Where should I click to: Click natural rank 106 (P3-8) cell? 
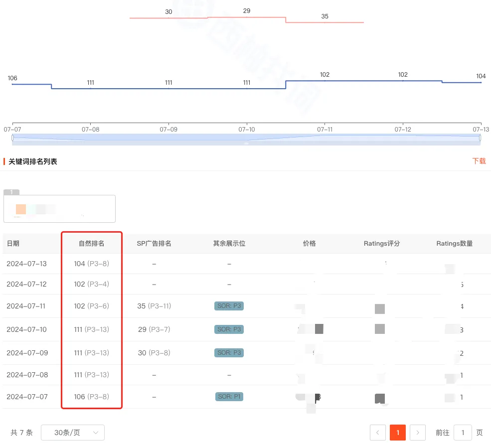[91, 397]
